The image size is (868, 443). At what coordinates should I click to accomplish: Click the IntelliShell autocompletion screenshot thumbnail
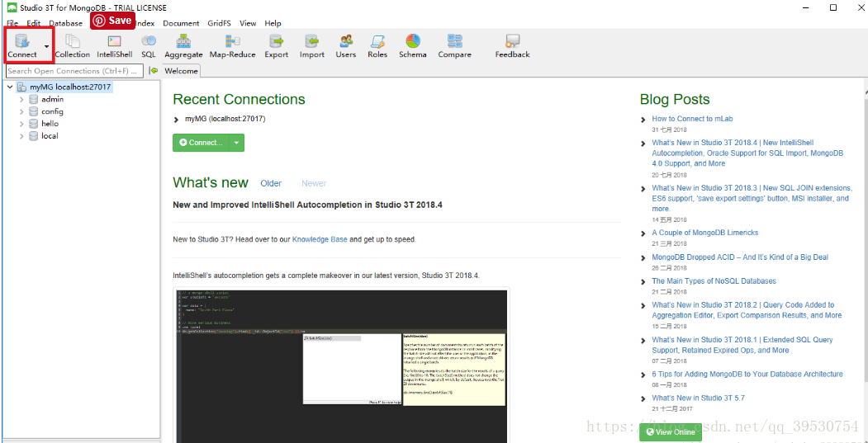click(x=342, y=365)
